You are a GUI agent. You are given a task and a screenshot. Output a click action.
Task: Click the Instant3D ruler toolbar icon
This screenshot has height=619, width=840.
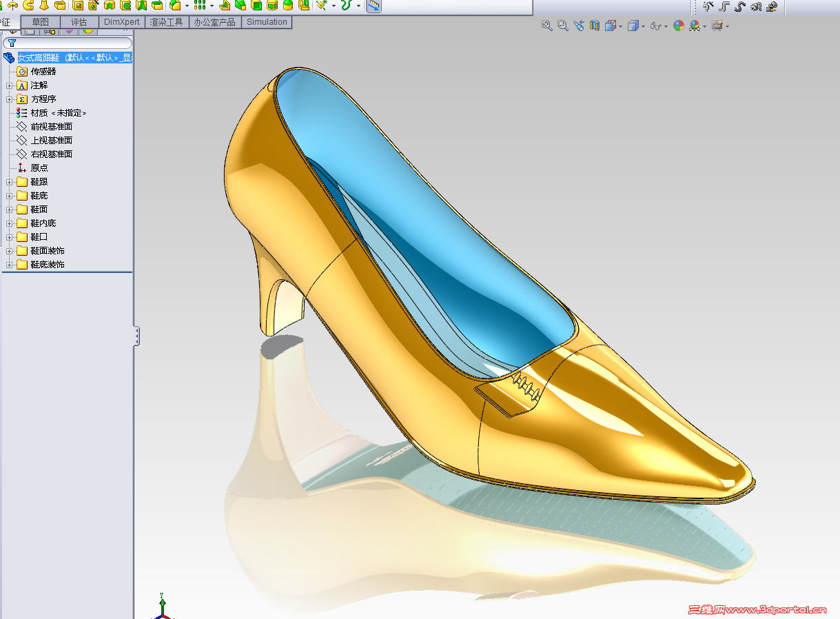tap(373, 6)
